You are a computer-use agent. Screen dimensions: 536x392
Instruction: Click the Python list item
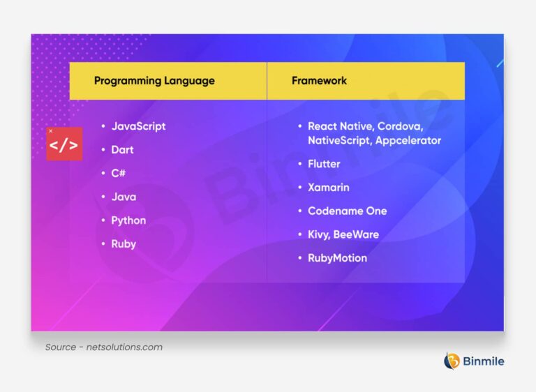point(128,220)
